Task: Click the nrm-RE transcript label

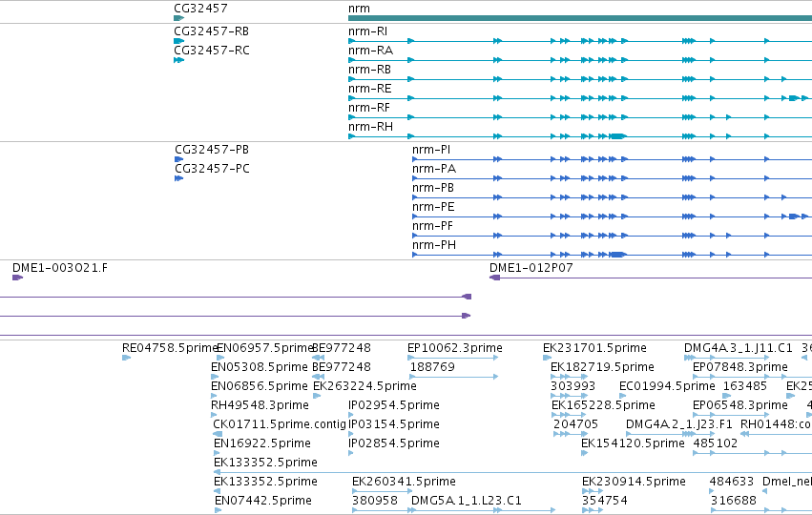Action: pos(370,89)
